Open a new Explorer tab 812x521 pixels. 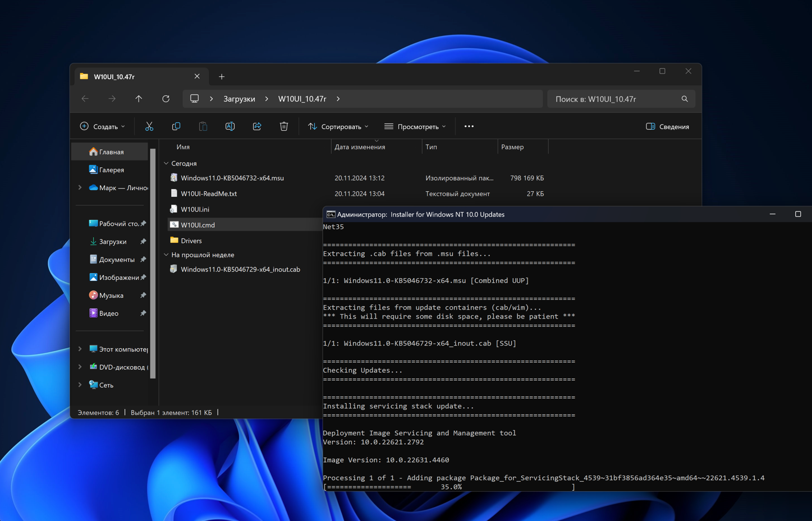[x=222, y=77]
